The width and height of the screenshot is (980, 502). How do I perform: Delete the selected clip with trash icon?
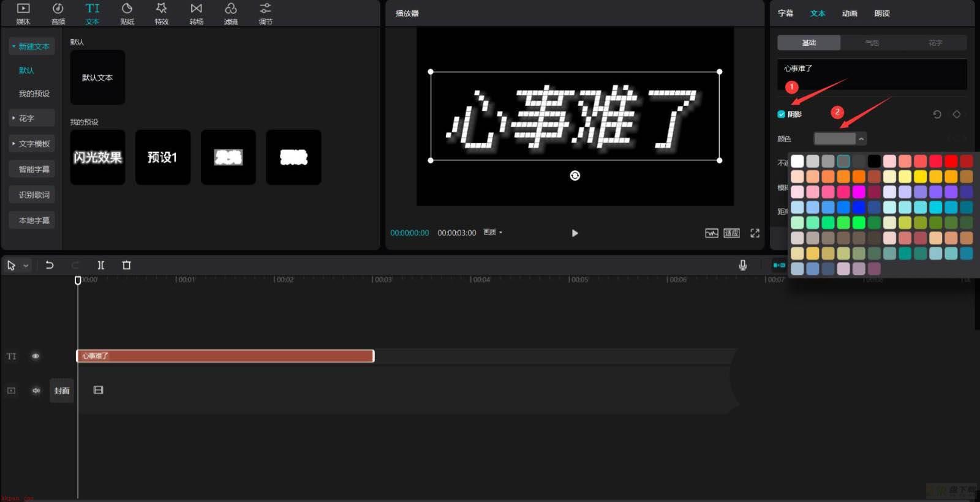point(127,265)
